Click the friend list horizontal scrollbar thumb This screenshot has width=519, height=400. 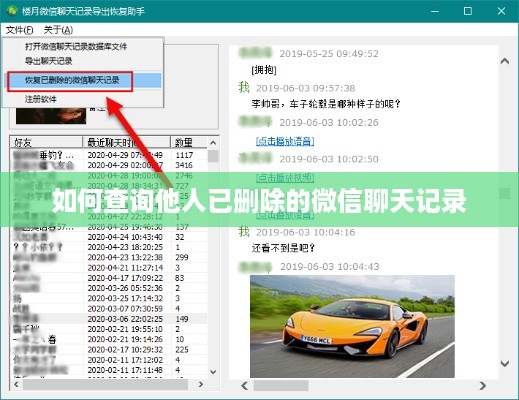(x=105, y=384)
